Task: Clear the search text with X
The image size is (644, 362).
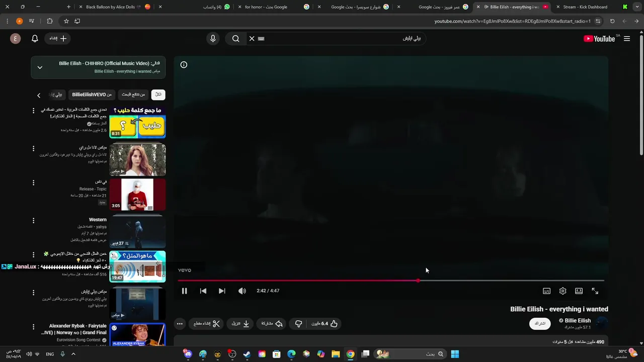Action: [x=252, y=39]
